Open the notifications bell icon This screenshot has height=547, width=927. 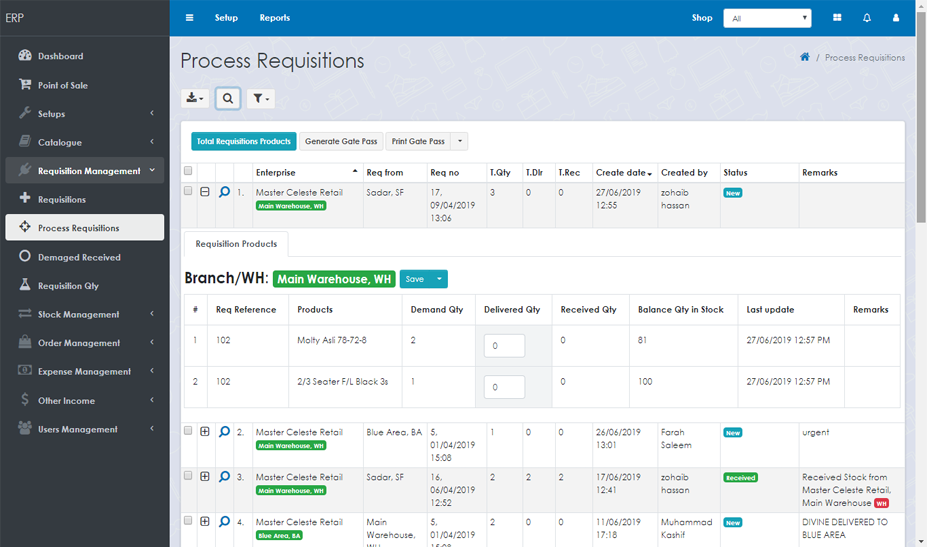coord(866,18)
